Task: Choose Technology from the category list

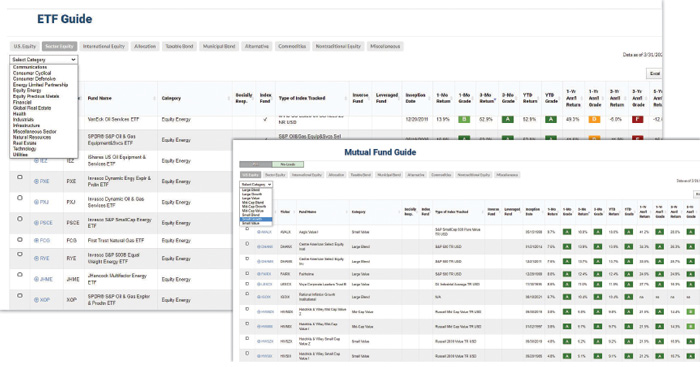Action: pos(25,149)
